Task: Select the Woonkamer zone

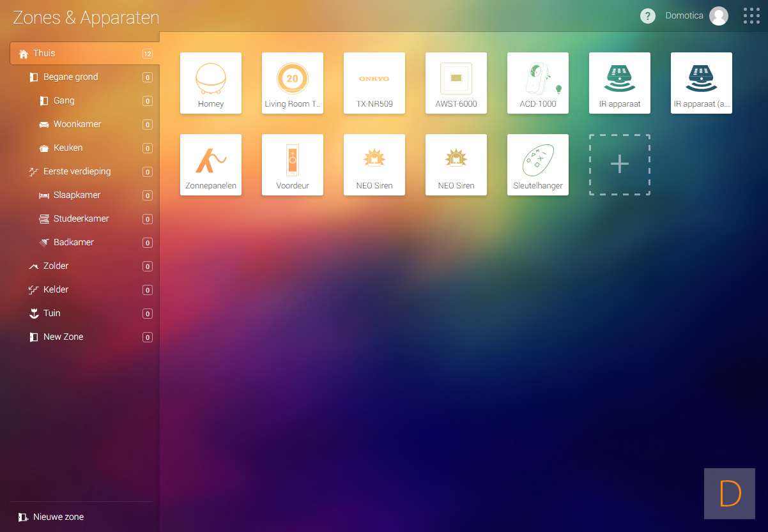Action: pyautogui.click(x=84, y=124)
